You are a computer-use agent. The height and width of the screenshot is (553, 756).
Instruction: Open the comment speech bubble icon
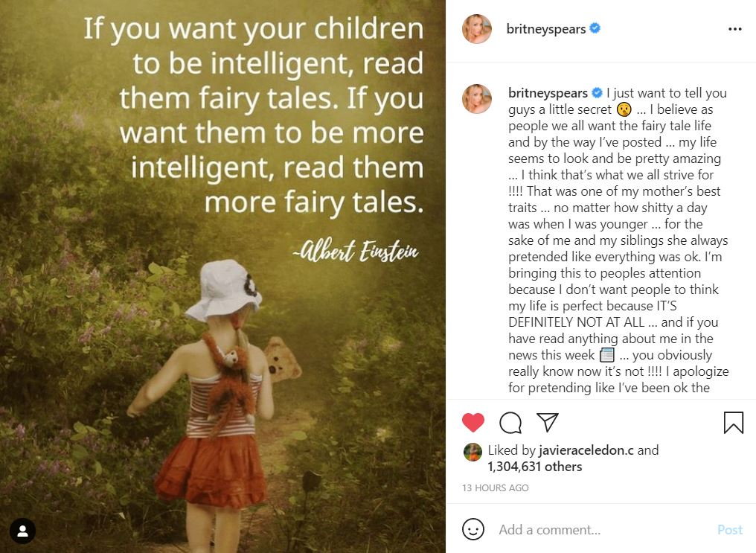click(x=510, y=423)
